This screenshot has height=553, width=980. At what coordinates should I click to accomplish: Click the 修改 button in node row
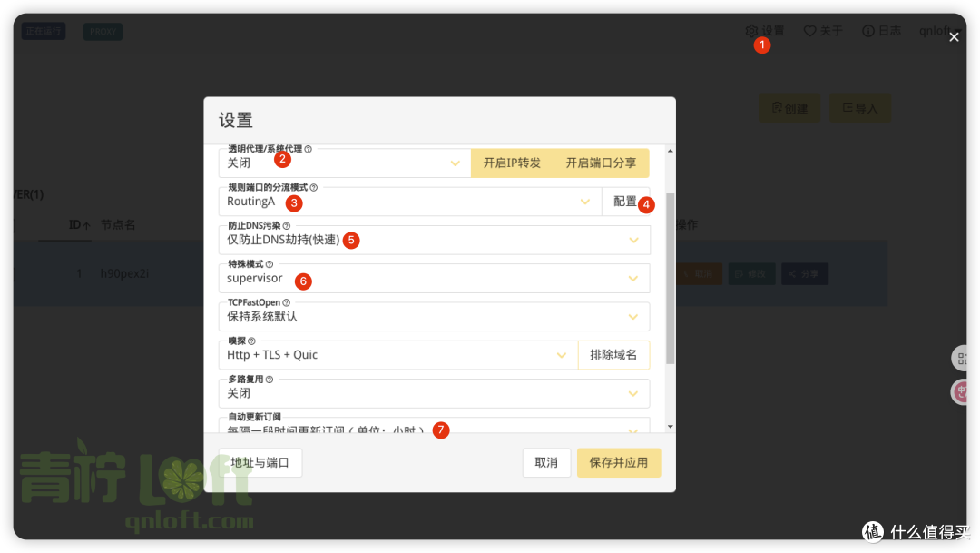tap(752, 273)
